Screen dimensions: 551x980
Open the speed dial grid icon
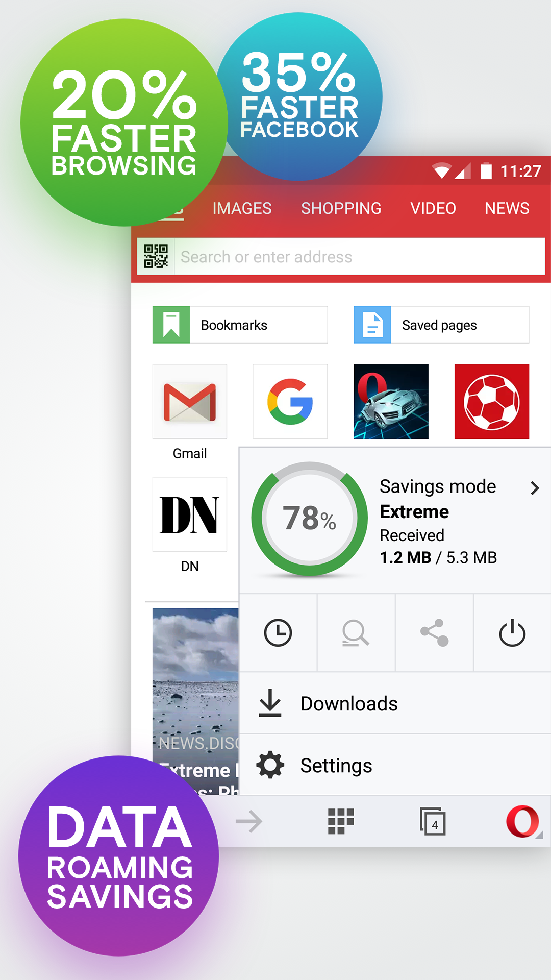coord(340,821)
